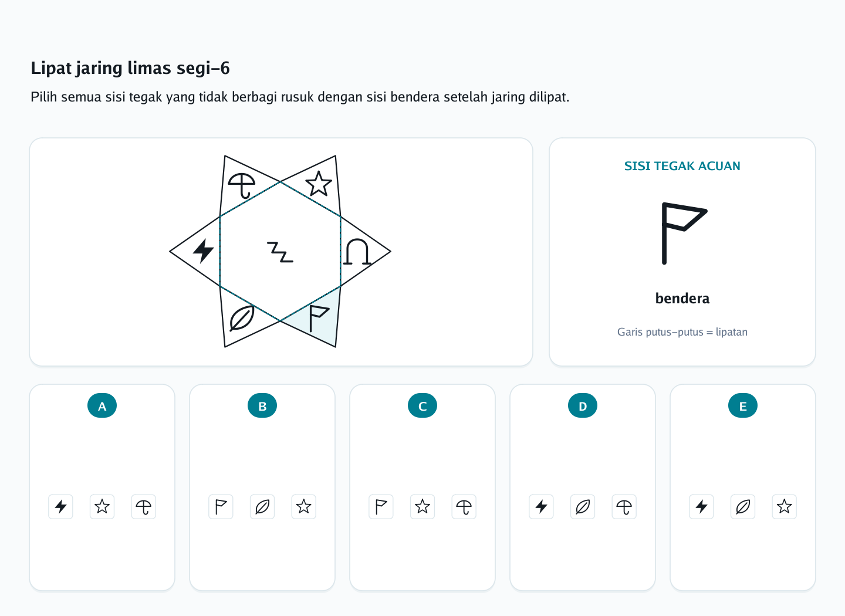Click the zigzag symbol in the hexagon base
Screen dimensions: 845x616
point(280,252)
